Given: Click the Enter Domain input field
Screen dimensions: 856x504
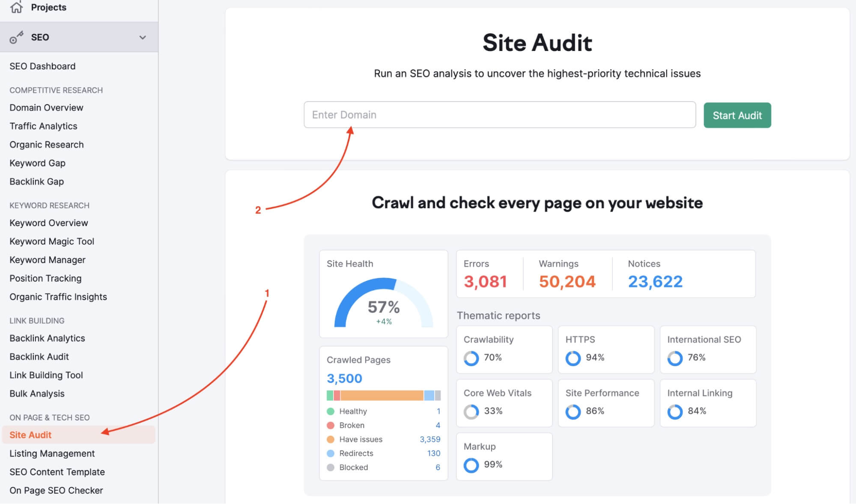Looking at the screenshot, I should 500,115.
